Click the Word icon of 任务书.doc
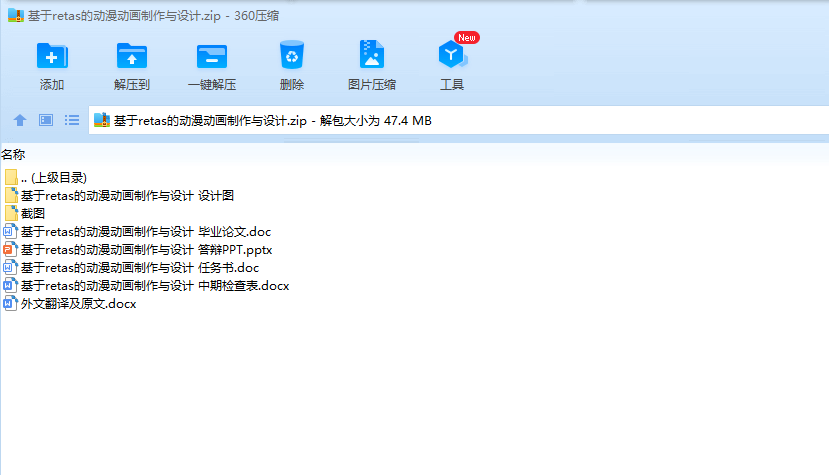 pos(11,267)
